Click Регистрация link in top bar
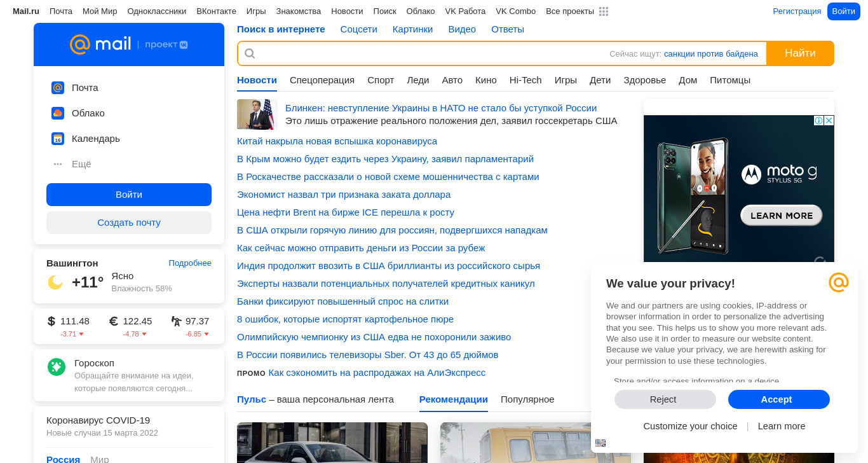 (797, 11)
